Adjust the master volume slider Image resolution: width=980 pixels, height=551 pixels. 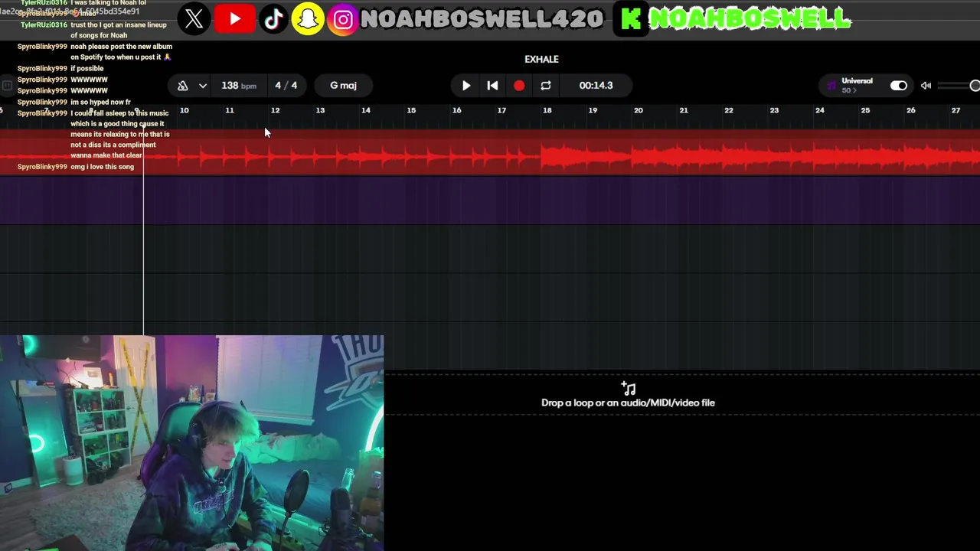click(x=959, y=86)
